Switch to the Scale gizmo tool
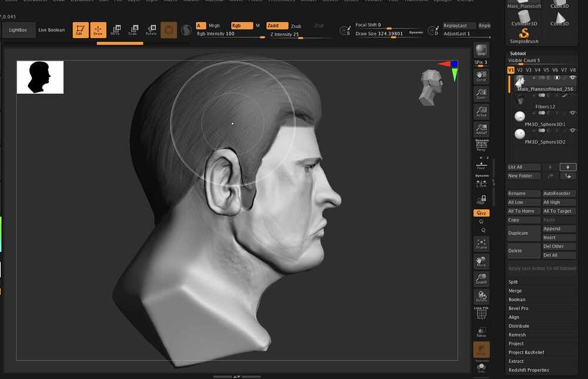Screen dimensions: 588x379 pos(133,30)
